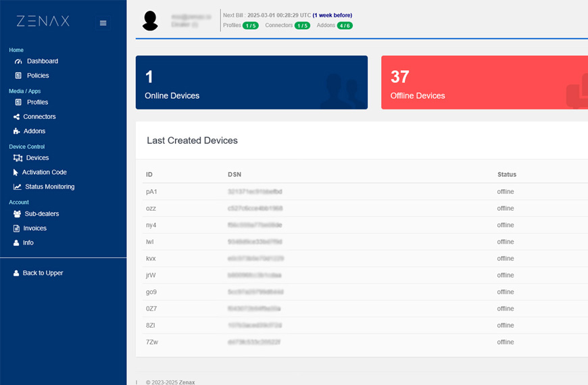Click the Policies icon in sidebar

pyautogui.click(x=18, y=76)
